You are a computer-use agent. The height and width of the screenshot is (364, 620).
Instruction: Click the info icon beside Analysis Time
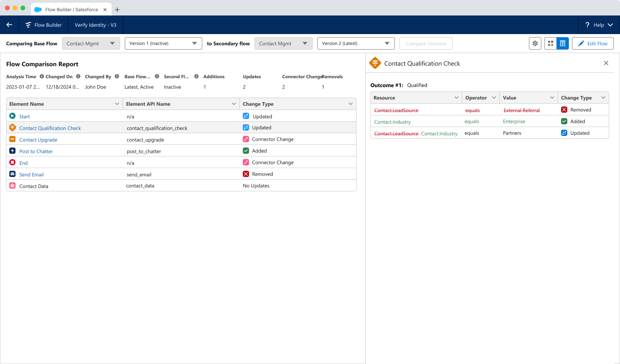click(x=42, y=76)
